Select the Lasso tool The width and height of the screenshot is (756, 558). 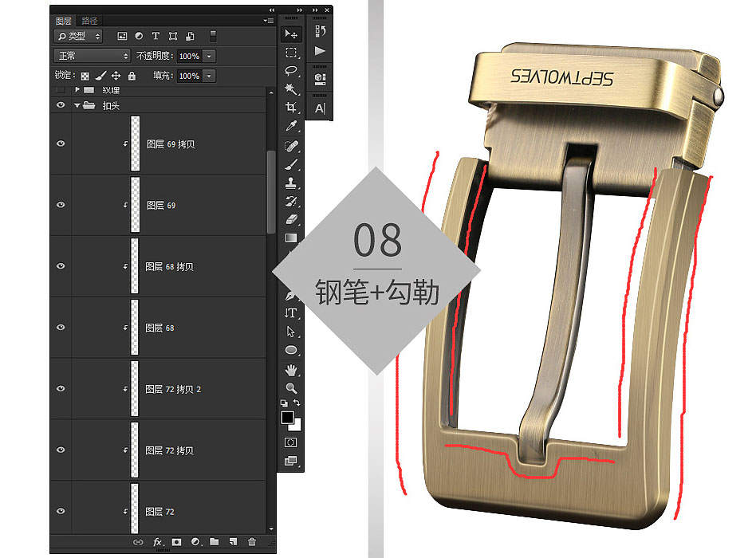291,71
